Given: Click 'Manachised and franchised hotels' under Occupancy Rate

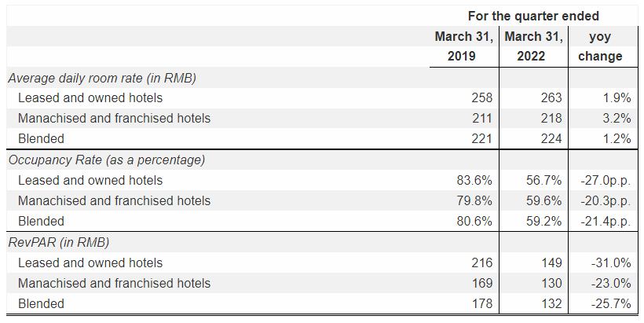Looking at the screenshot, I should pos(114,200).
